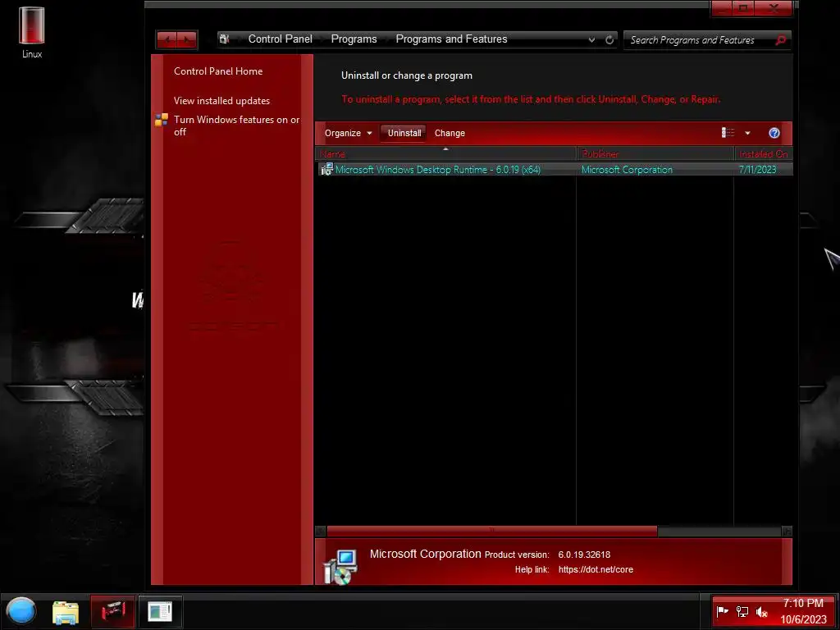Image resolution: width=840 pixels, height=630 pixels.
Task: Click the scrollbar right arrow
Action: pos(787,531)
